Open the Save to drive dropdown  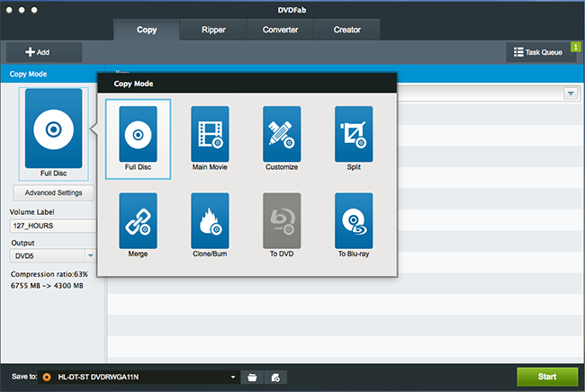233,377
